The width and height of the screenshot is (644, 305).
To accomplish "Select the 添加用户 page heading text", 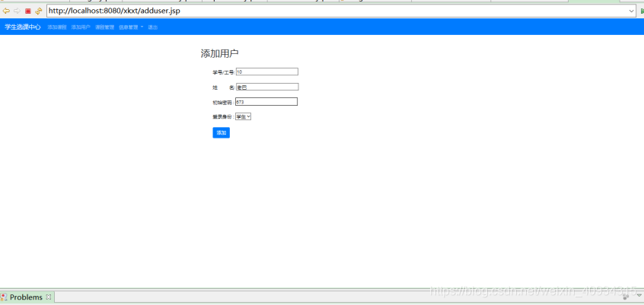I will click(220, 53).
